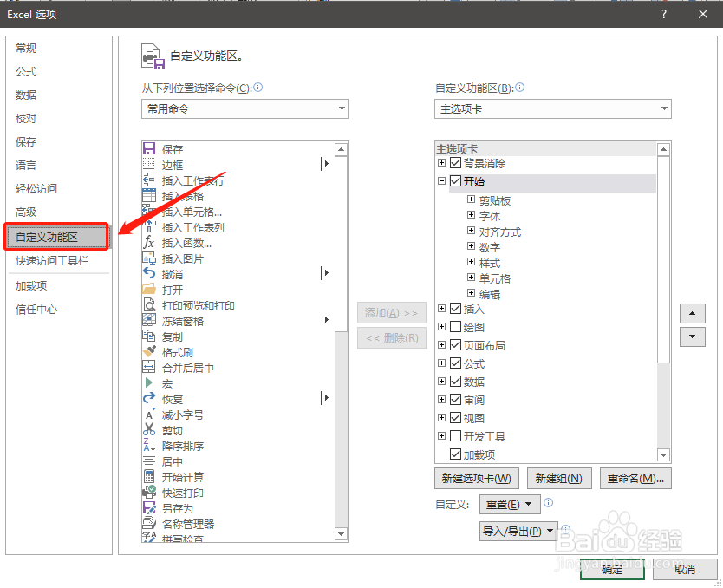Expand the 对齐方式 group node

[471, 231]
